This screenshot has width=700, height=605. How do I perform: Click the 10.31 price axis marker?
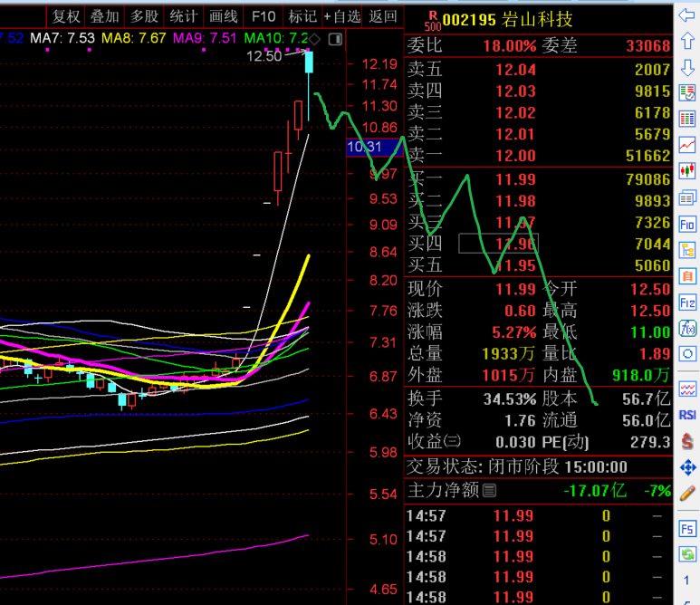(x=375, y=147)
